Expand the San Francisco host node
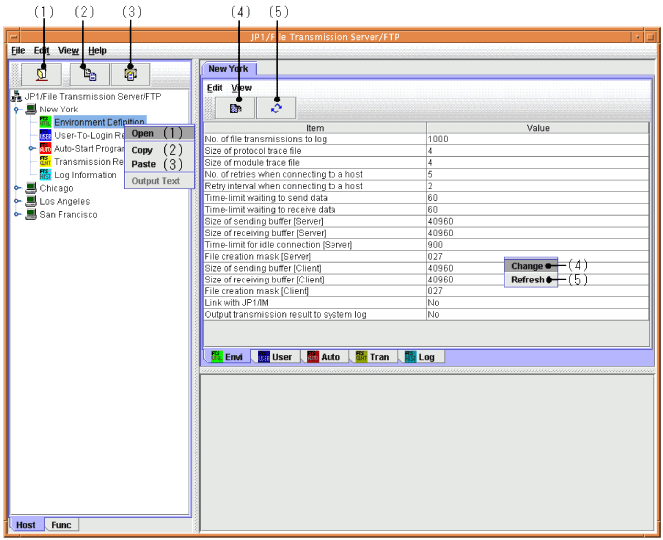Screen dimensions: 663x540 tap(18, 214)
